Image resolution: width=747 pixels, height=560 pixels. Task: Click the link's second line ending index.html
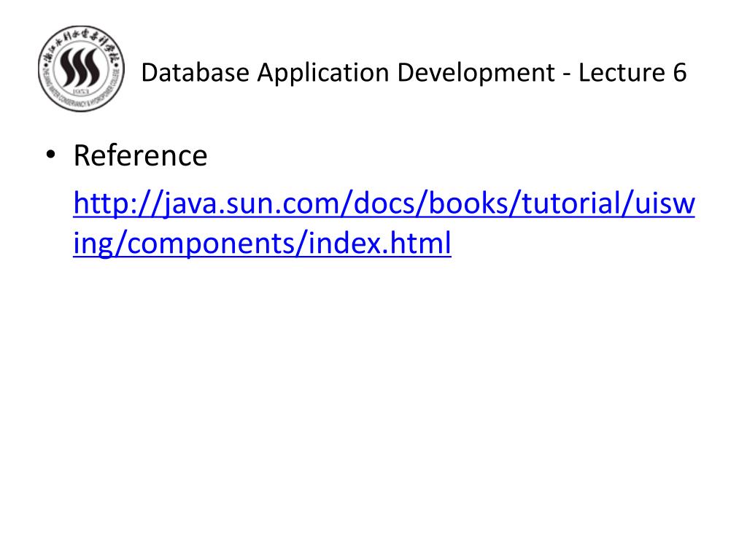click(262, 243)
